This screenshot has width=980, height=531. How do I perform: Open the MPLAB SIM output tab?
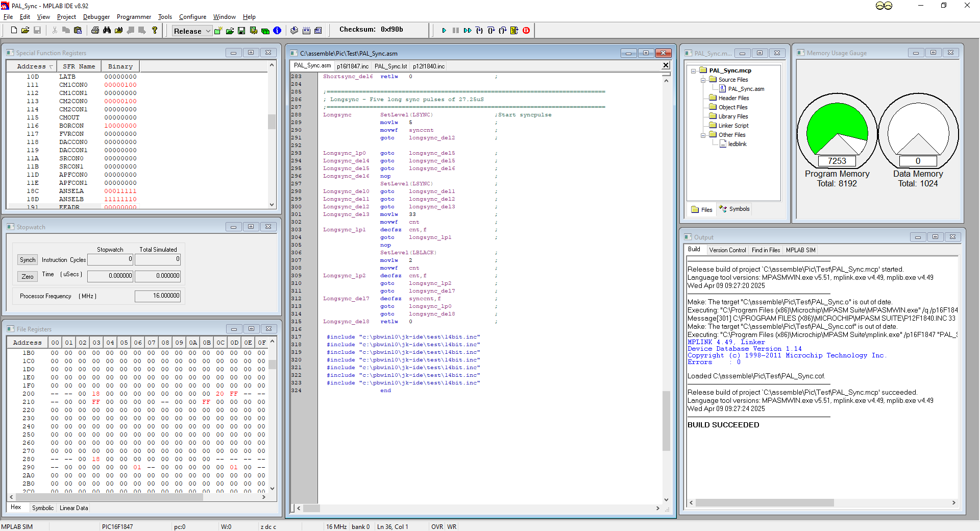pos(800,250)
